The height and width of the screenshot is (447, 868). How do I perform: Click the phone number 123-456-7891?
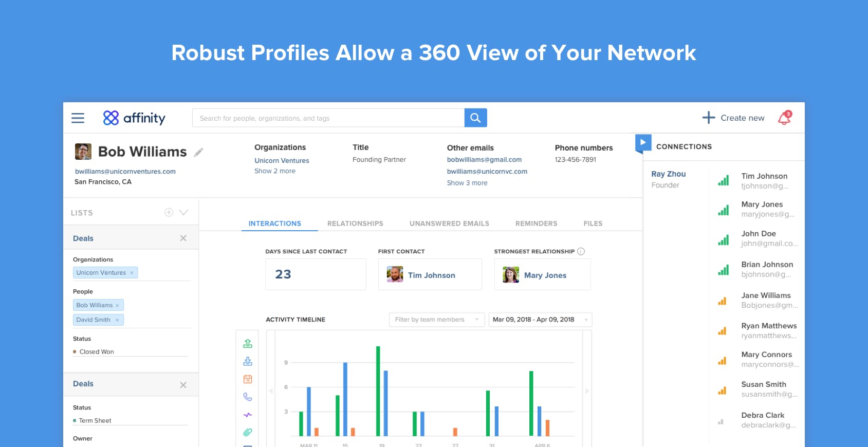pos(576,160)
